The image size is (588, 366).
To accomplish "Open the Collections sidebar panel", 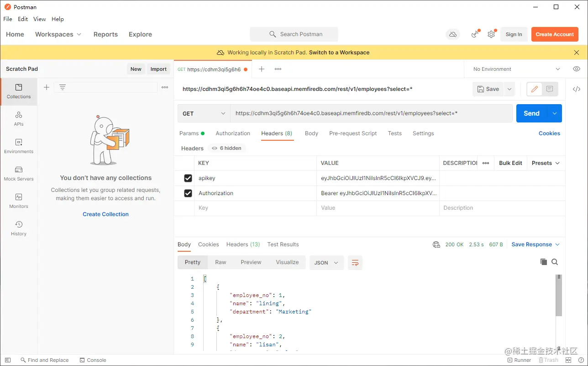I will [x=19, y=91].
